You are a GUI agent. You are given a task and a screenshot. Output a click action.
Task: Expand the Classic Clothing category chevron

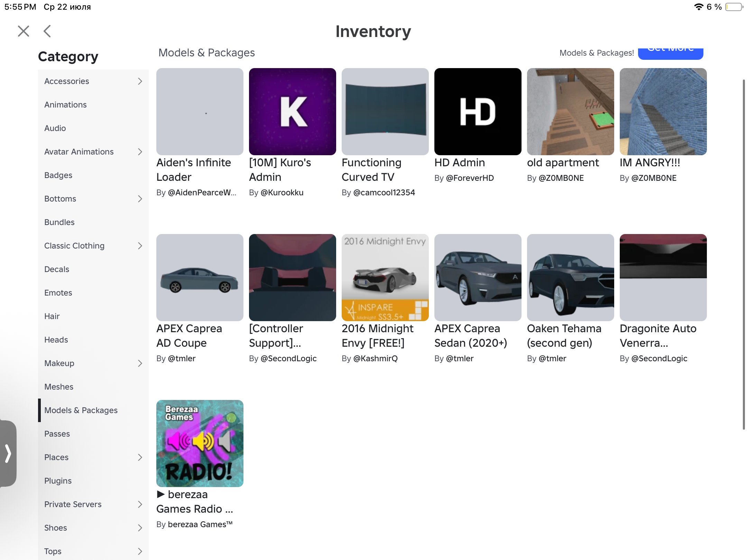[140, 246]
